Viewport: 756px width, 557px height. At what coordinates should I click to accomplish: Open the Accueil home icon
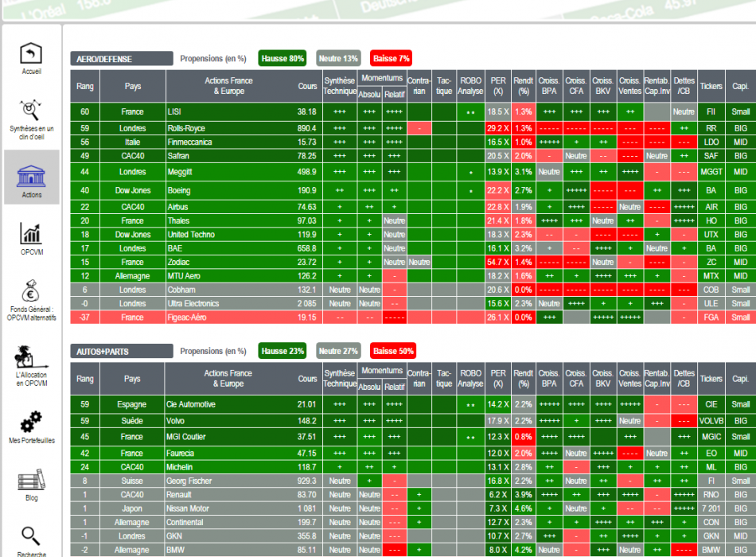[x=31, y=53]
